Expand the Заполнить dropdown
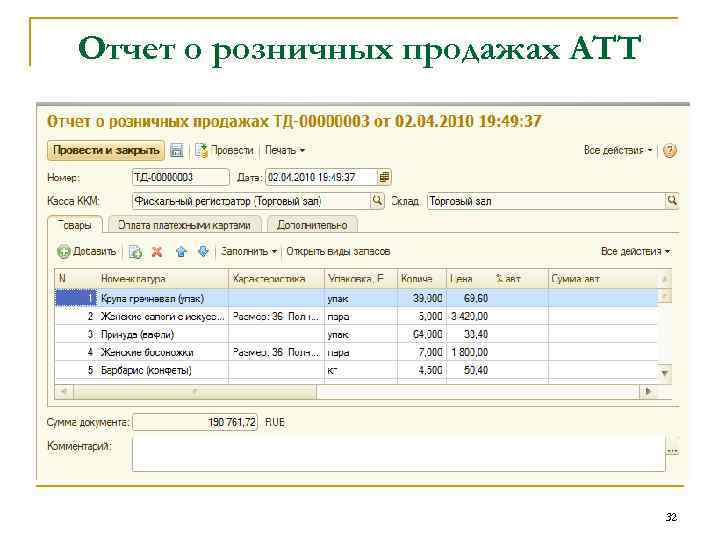This screenshot has height=540, width=720. tap(248, 252)
